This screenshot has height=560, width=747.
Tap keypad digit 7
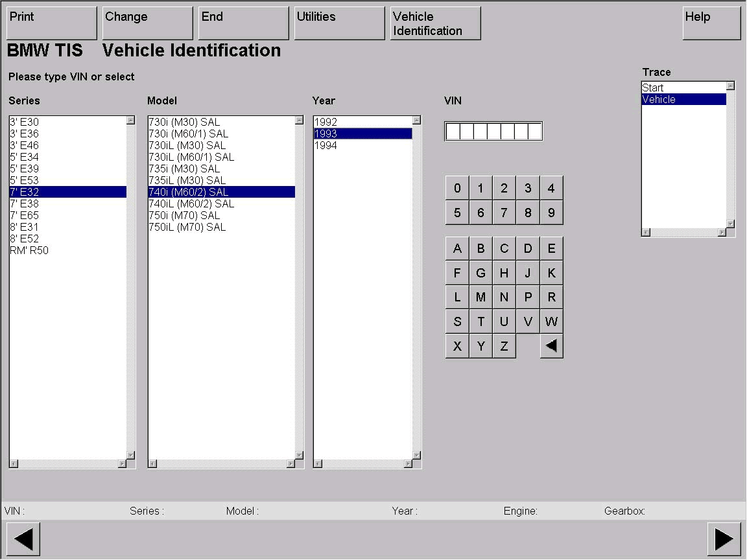point(504,213)
